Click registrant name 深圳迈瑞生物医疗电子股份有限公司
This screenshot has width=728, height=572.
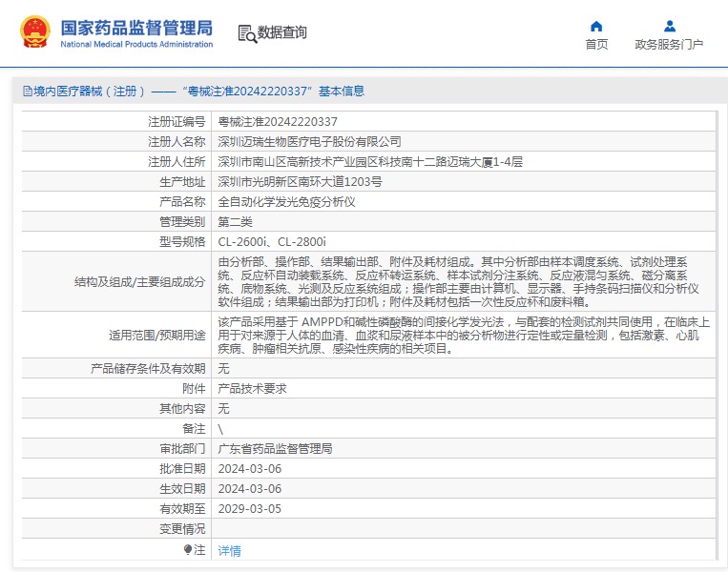point(310,142)
